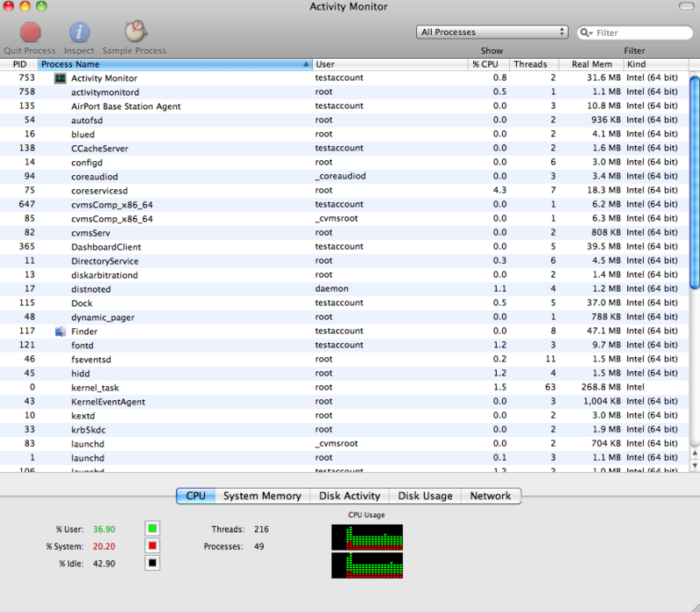This screenshot has height=612, width=700.
Task: Switch to System Memory tab
Action: tap(262, 496)
